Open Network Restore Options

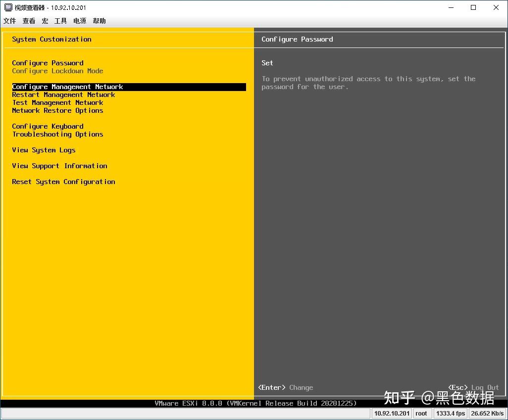click(57, 110)
